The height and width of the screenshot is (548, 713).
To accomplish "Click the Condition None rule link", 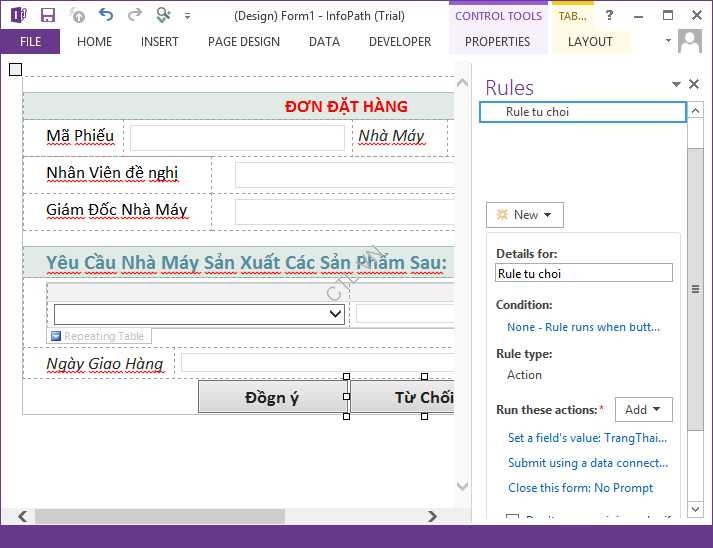I will pyautogui.click(x=583, y=327).
